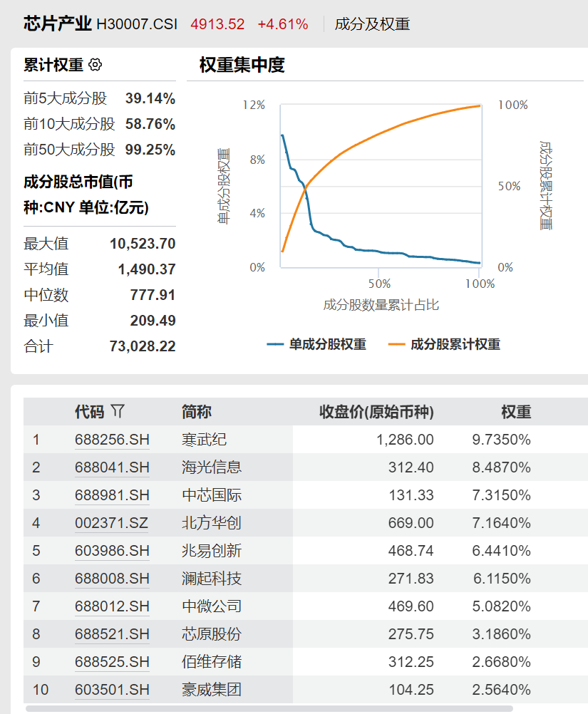This screenshot has width=588, height=714.
Task: Click the weight value 2.5640%
Action: pyautogui.click(x=502, y=689)
